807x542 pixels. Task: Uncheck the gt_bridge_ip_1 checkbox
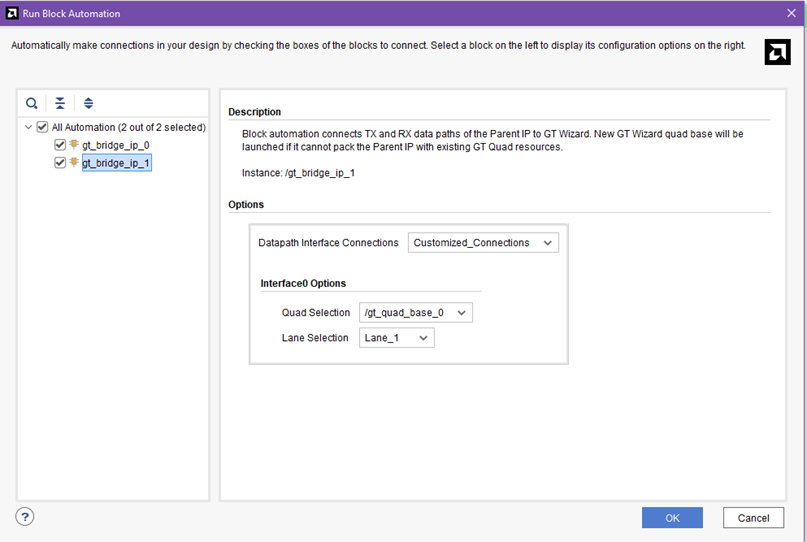click(60, 163)
